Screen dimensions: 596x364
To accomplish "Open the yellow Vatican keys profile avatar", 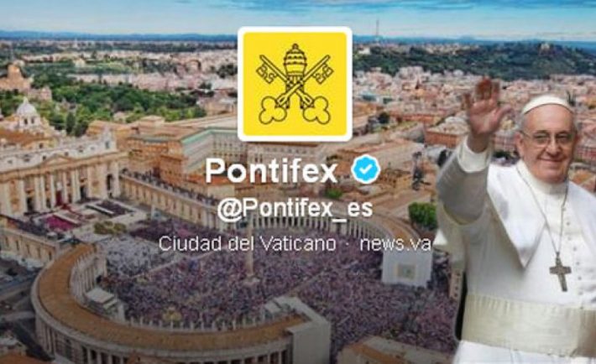I will (x=295, y=84).
